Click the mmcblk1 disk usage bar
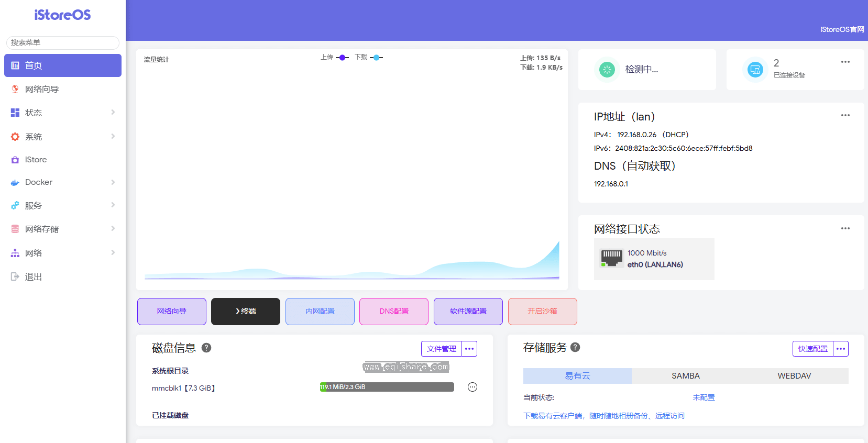 click(x=387, y=387)
